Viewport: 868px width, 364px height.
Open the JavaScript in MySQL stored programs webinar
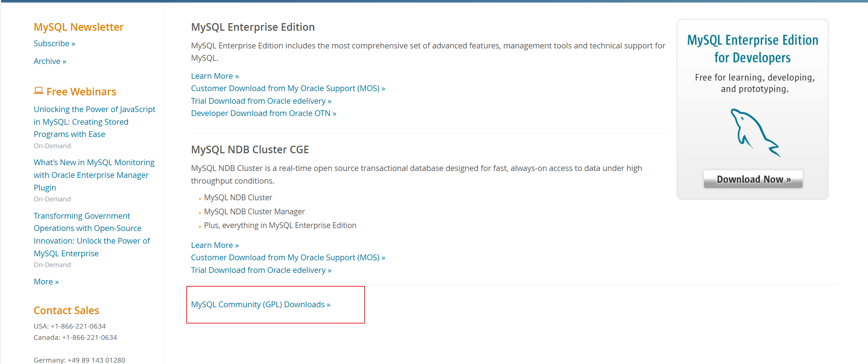click(x=94, y=122)
